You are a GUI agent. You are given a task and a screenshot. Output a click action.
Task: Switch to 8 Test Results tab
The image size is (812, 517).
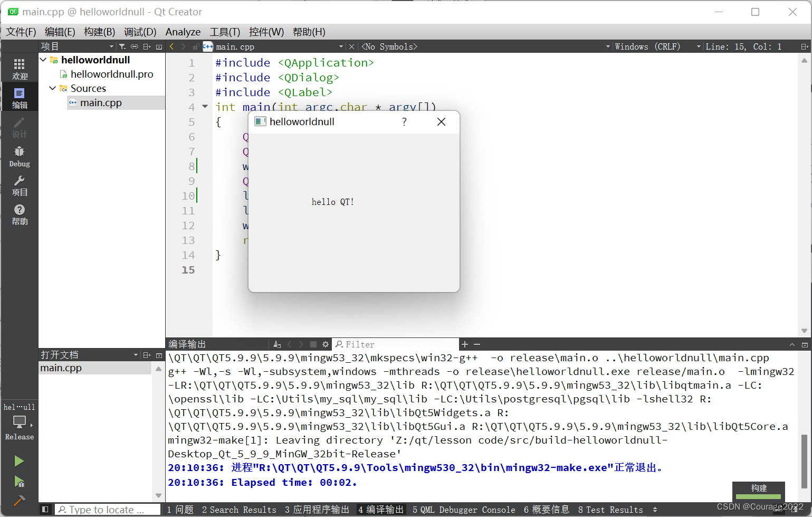click(x=610, y=510)
